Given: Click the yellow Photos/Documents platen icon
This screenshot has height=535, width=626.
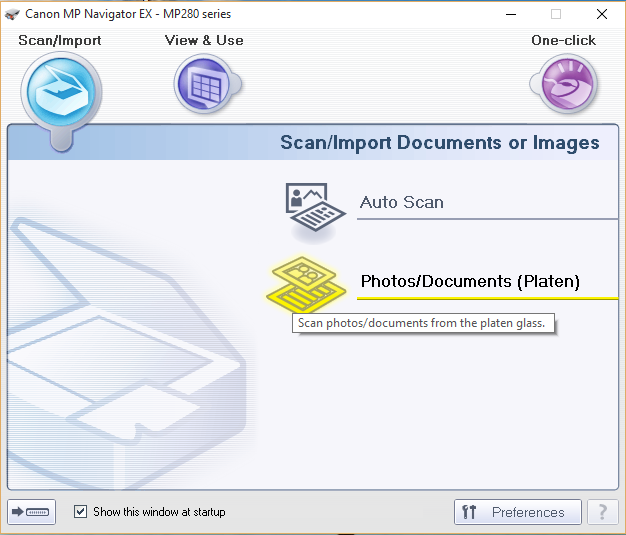Looking at the screenshot, I should [x=306, y=284].
